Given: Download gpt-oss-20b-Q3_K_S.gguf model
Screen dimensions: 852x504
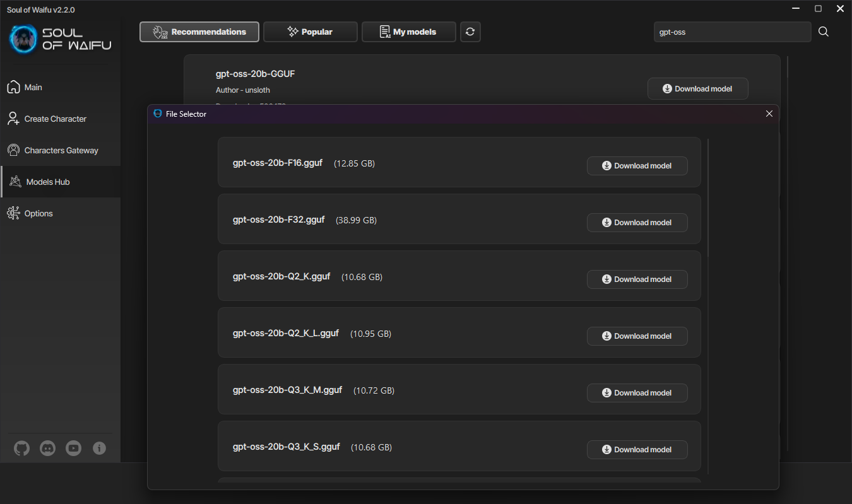Looking at the screenshot, I should click(x=637, y=450).
